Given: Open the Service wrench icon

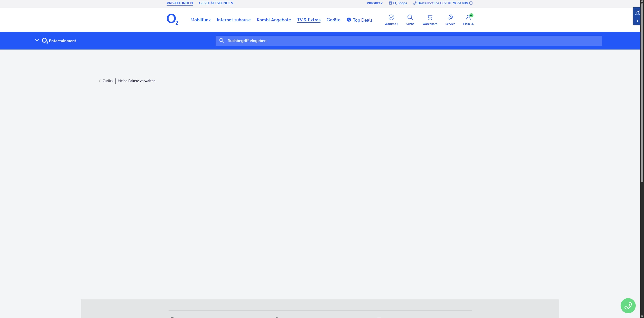Looking at the screenshot, I should tap(450, 18).
